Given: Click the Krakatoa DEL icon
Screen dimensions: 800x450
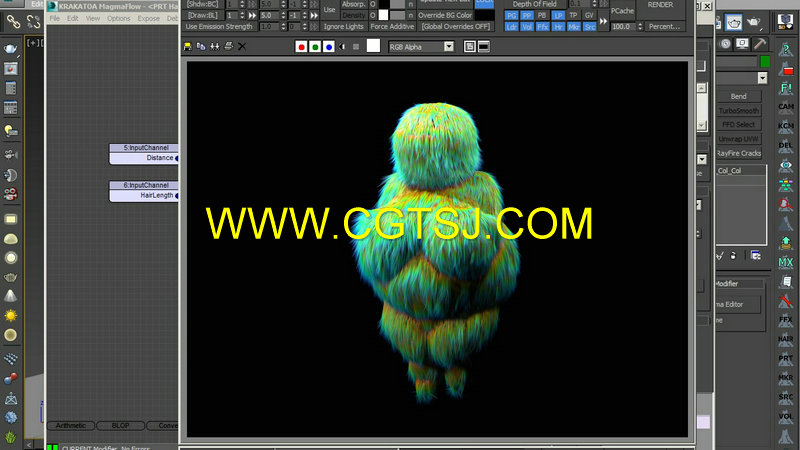Looking at the screenshot, I should pos(786,146).
